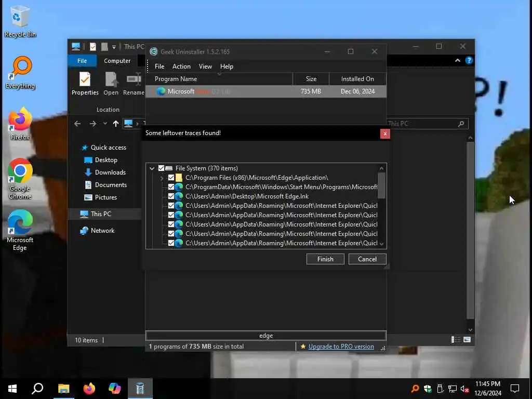Click the forward arrow in File Explorer

[92, 124]
